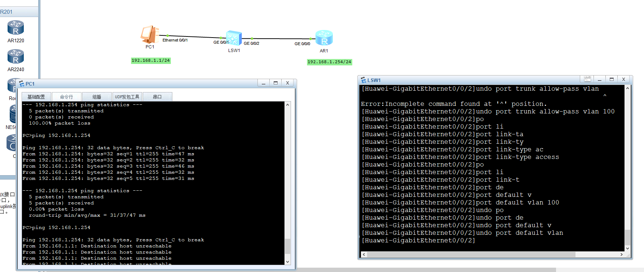Click the NE50 device icon
644x272 pixels.
click(x=13, y=114)
